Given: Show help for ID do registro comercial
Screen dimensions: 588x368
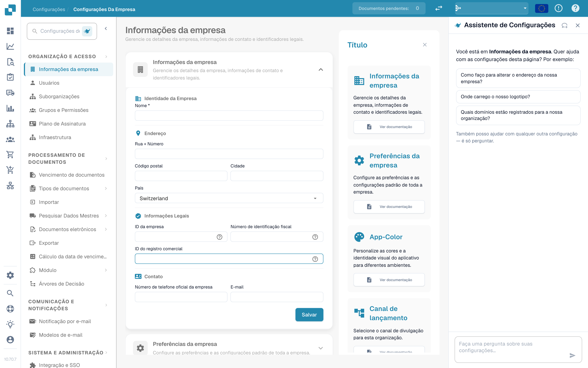Looking at the screenshot, I should tap(315, 259).
